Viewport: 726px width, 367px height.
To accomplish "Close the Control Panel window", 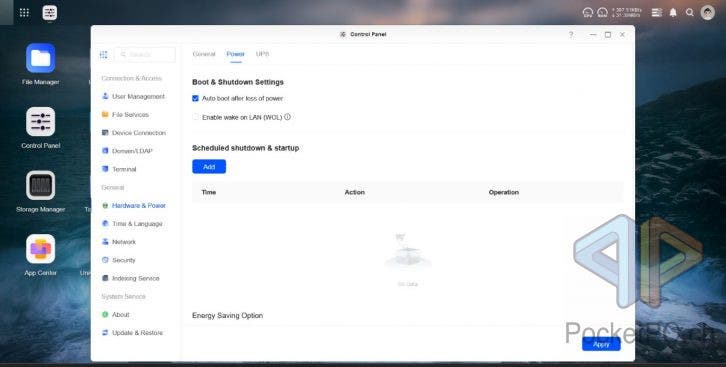I will pos(623,35).
